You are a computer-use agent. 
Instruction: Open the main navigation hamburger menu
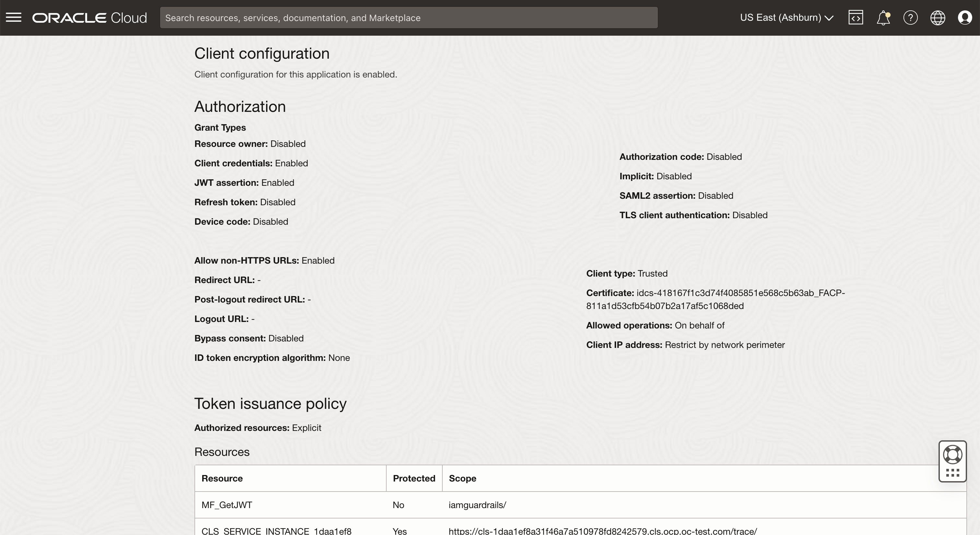(x=14, y=17)
